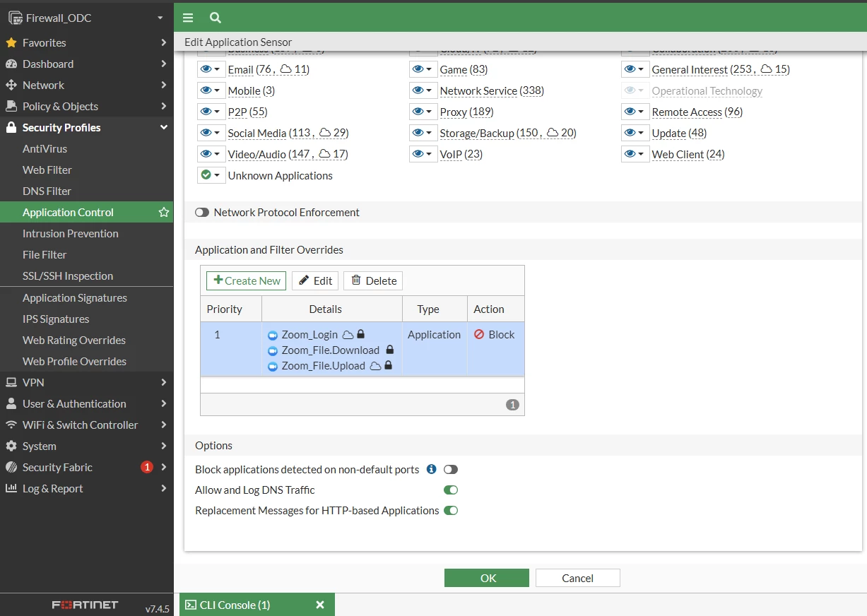The width and height of the screenshot is (867, 616).
Task: Click the search magnifier icon in top bar
Action: (x=216, y=18)
